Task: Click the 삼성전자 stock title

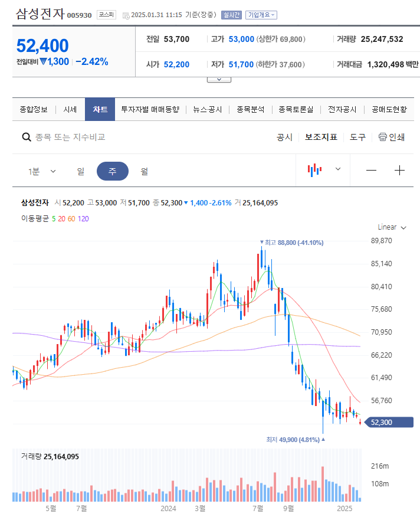Action: [40, 14]
